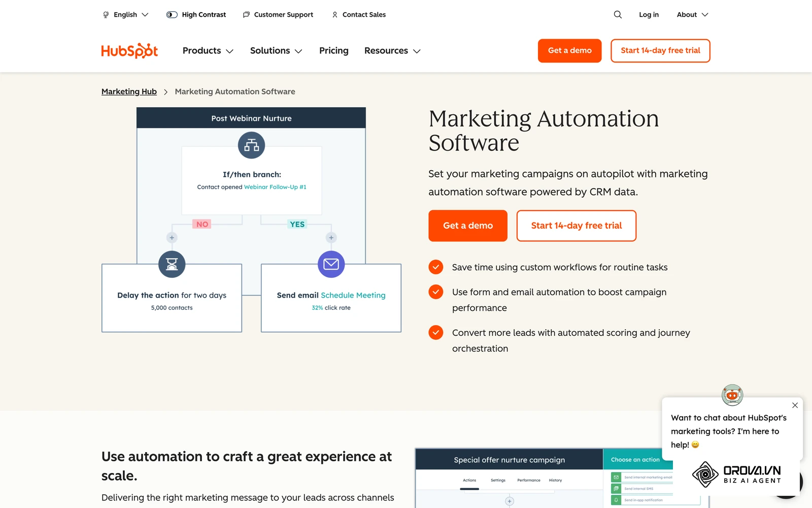Click the HubSpot logo
This screenshot has width=812, height=508.
[129, 51]
